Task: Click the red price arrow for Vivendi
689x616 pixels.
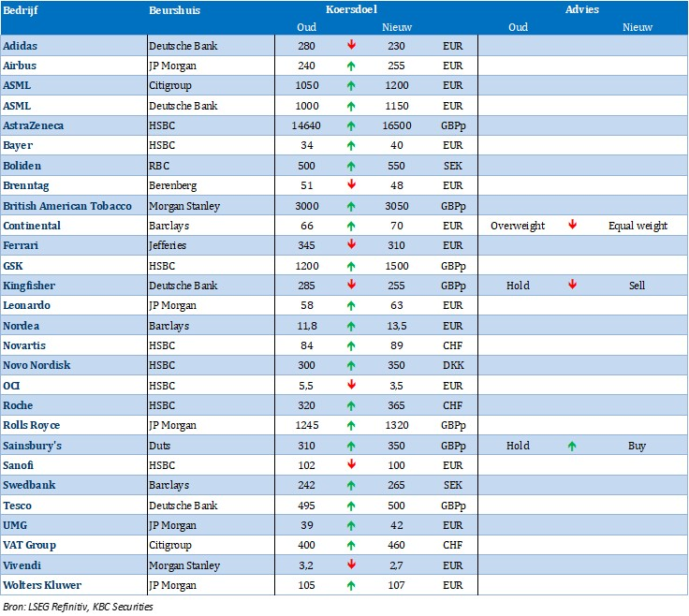Action: [351, 565]
